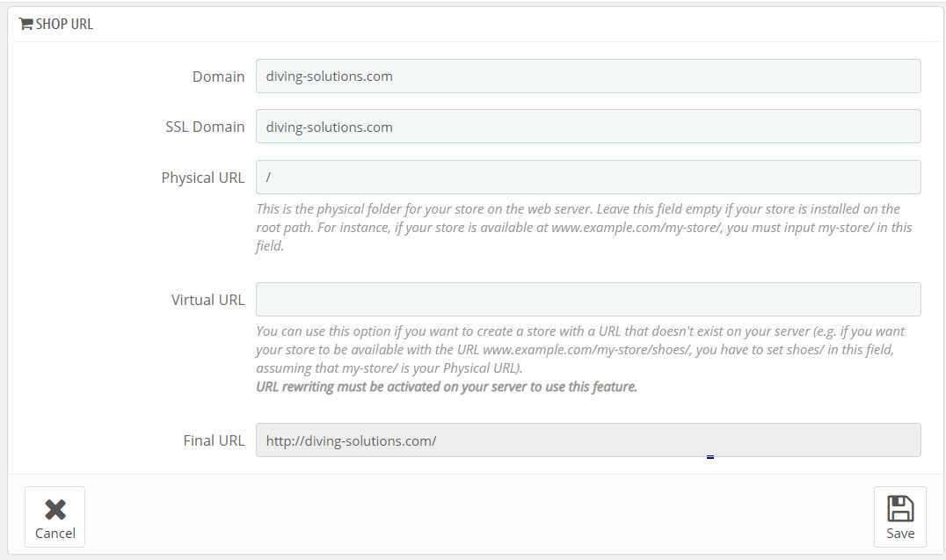Click the shopping cart icon beside SHOP URL
The image size is (946, 560).
(x=26, y=24)
